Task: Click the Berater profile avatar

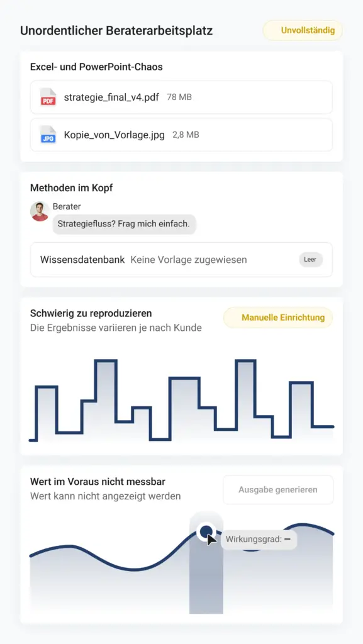Action: pos(40,211)
